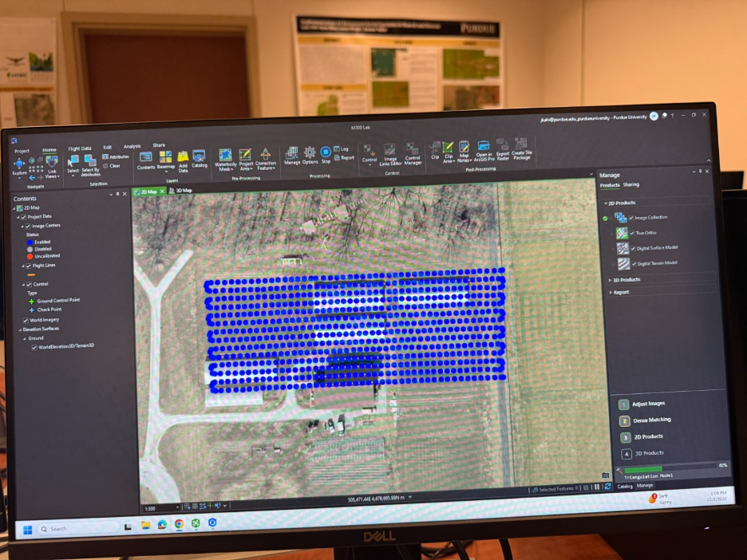Viewport: 747px width, 560px height.
Task: Toggle the World Imagery layer checkbox
Action: click(x=26, y=320)
